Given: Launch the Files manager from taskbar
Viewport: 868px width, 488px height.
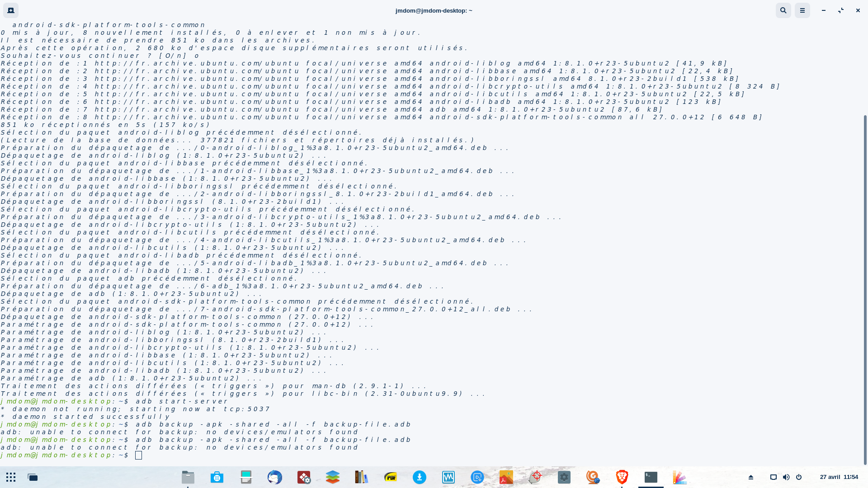Looking at the screenshot, I should [188, 477].
